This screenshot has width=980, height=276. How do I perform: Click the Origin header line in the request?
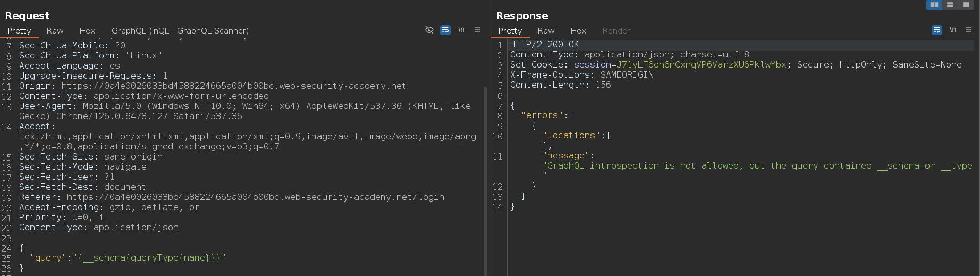coord(213,86)
